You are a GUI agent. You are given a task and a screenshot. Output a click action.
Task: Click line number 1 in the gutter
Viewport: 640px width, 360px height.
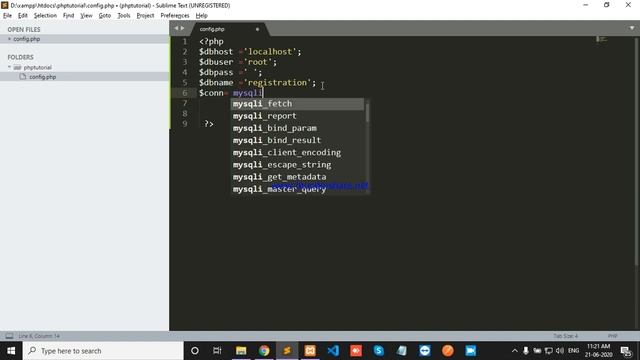click(x=184, y=42)
